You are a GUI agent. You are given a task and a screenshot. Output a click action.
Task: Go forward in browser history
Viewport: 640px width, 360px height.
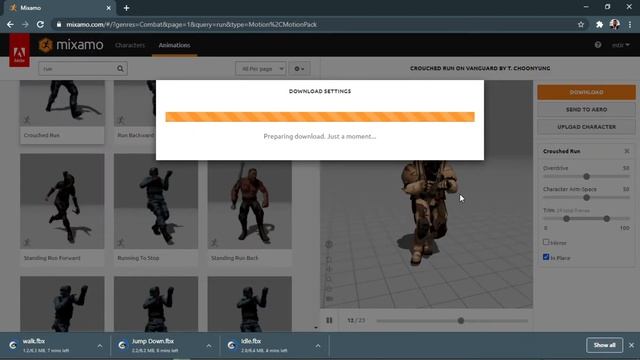25,24
